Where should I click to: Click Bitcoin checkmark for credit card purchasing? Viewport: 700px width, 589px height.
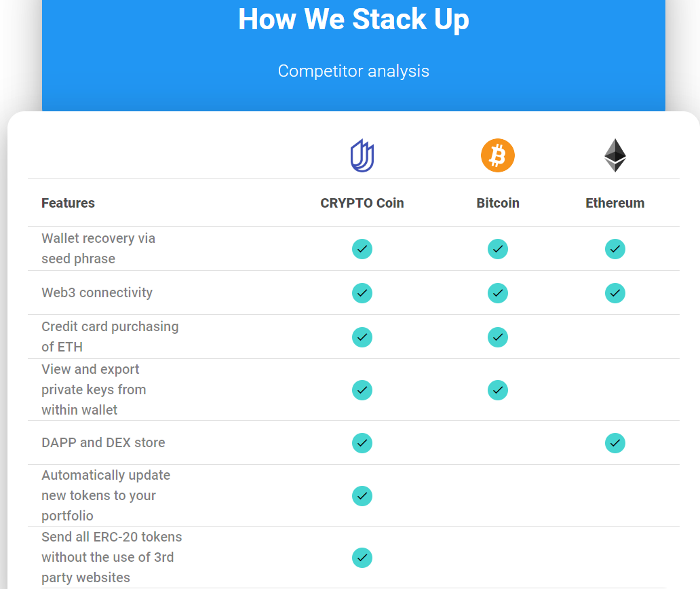[498, 337]
